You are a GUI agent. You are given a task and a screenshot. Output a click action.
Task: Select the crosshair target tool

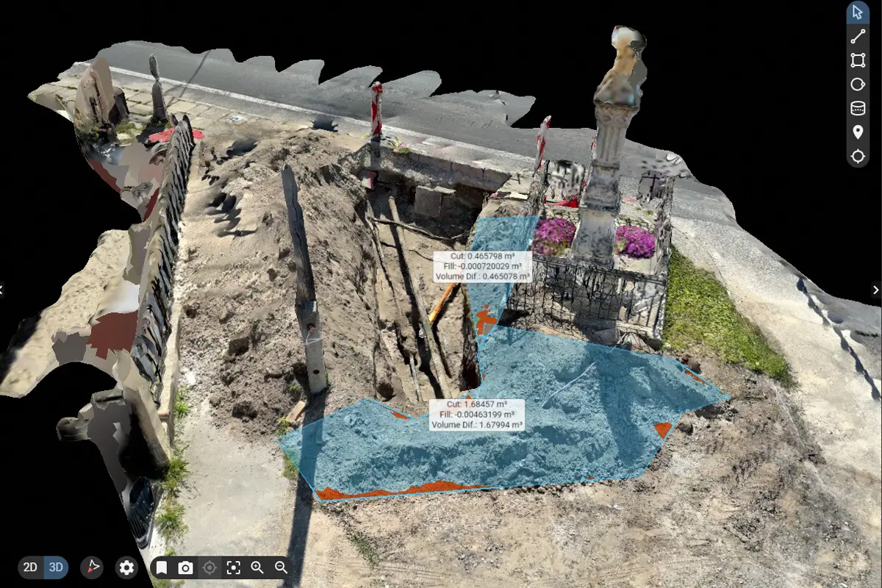click(x=858, y=156)
